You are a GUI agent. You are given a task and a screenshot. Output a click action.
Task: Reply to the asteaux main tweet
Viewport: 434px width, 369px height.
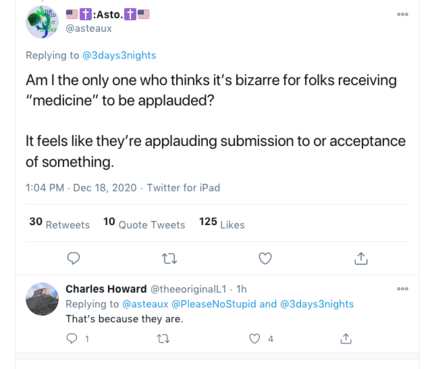[73, 258]
